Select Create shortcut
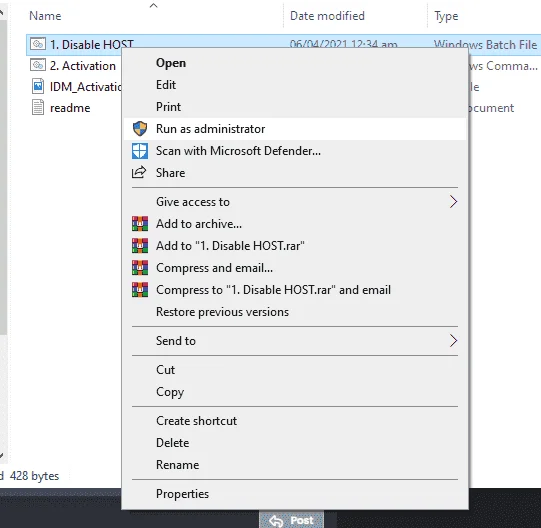Image resolution: width=541 pixels, height=528 pixels. pyautogui.click(x=295, y=421)
